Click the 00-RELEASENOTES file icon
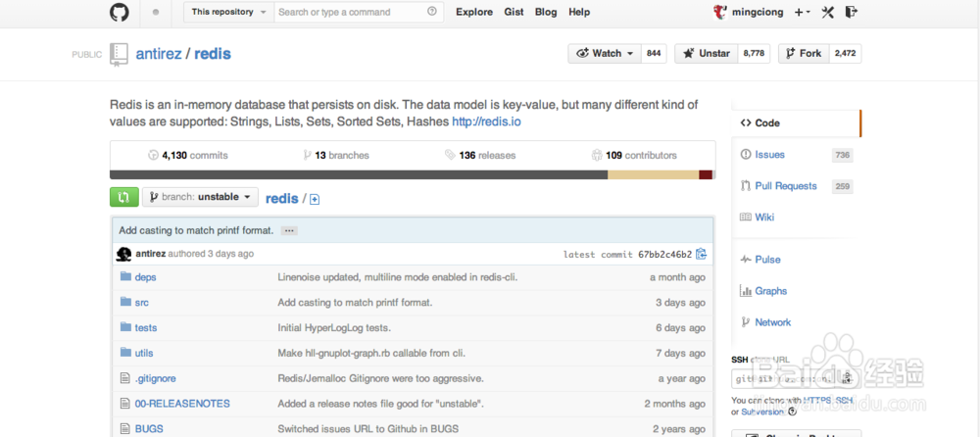 coord(124,404)
